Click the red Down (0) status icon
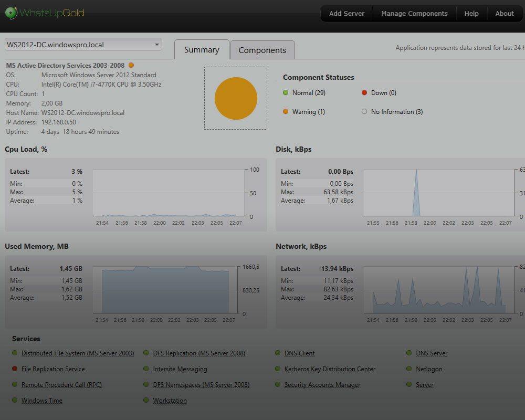This screenshot has height=420, width=525. [x=364, y=93]
